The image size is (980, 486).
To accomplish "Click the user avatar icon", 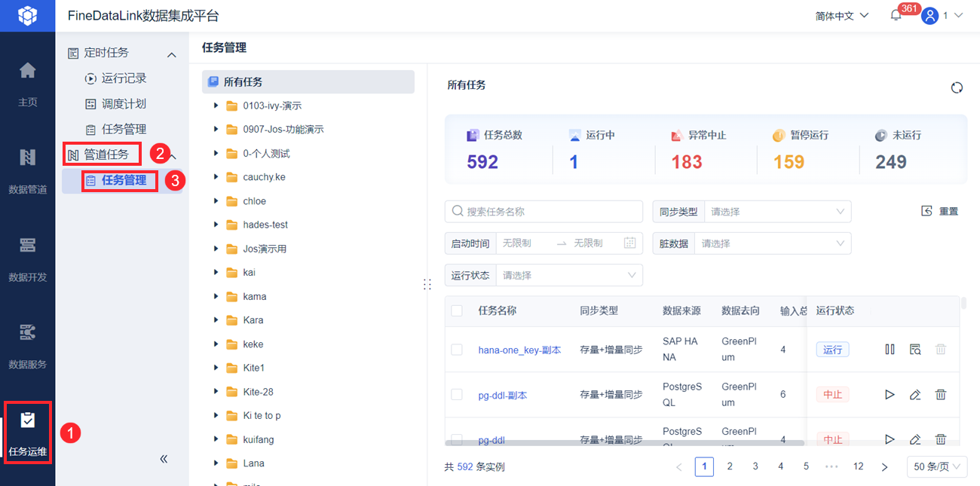I will (929, 15).
